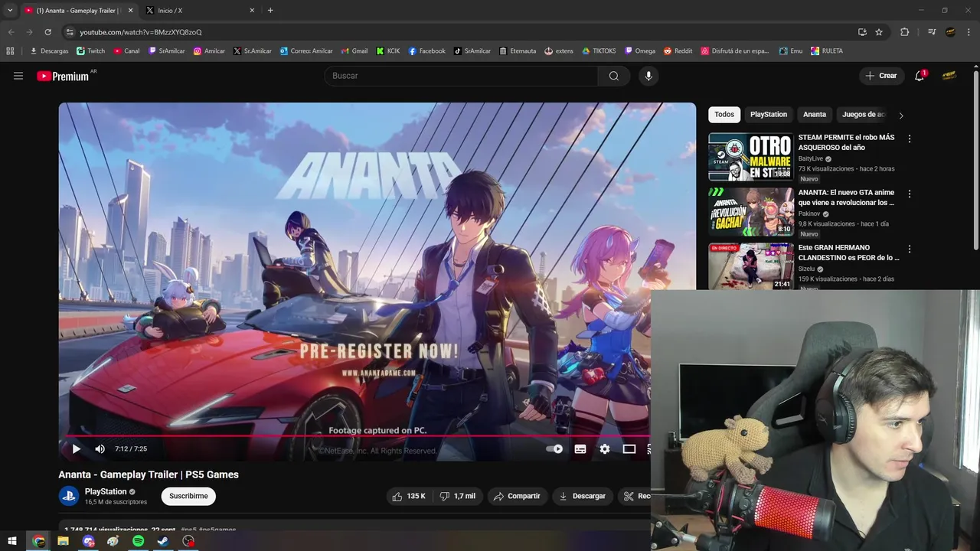Open Este GRAN HERMANO CLANDESTINO video thumbnail
The height and width of the screenshot is (551, 980).
[x=750, y=266]
